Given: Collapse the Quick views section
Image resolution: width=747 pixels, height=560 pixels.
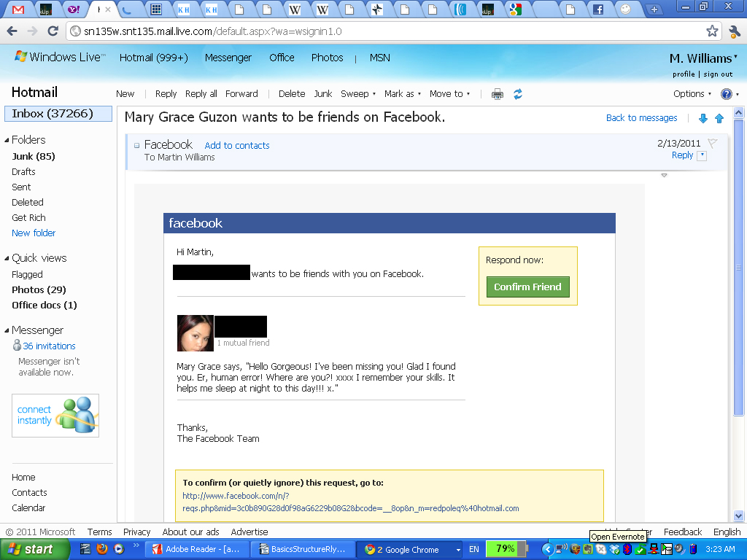Looking at the screenshot, I should pyautogui.click(x=7, y=258).
